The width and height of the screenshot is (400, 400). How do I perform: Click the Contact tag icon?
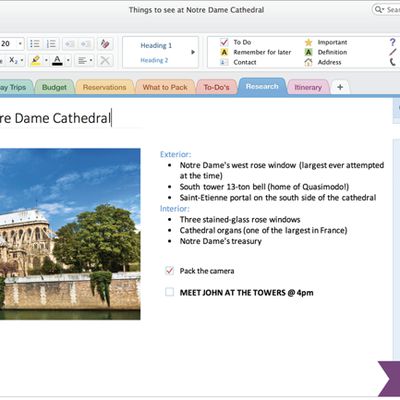[224, 62]
